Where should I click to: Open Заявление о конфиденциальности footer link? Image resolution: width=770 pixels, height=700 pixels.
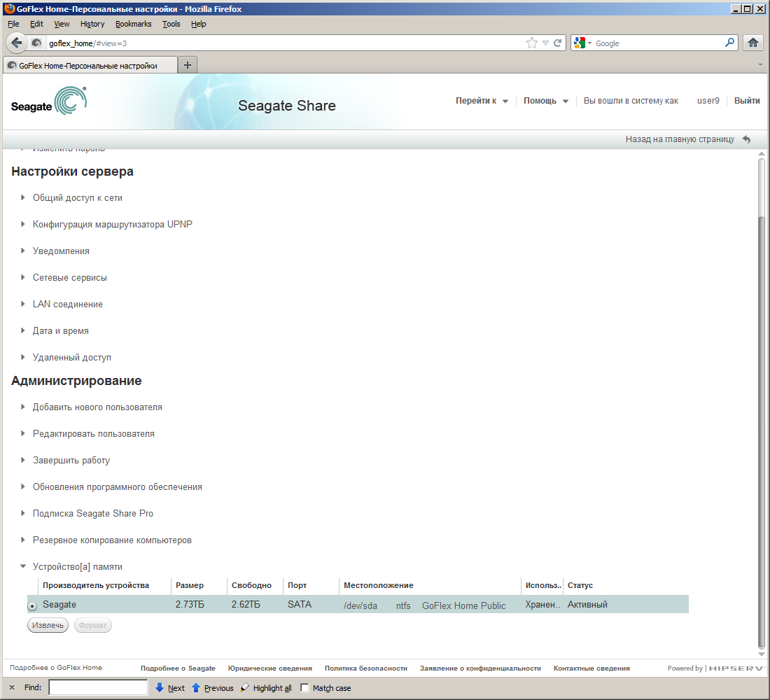coord(480,668)
